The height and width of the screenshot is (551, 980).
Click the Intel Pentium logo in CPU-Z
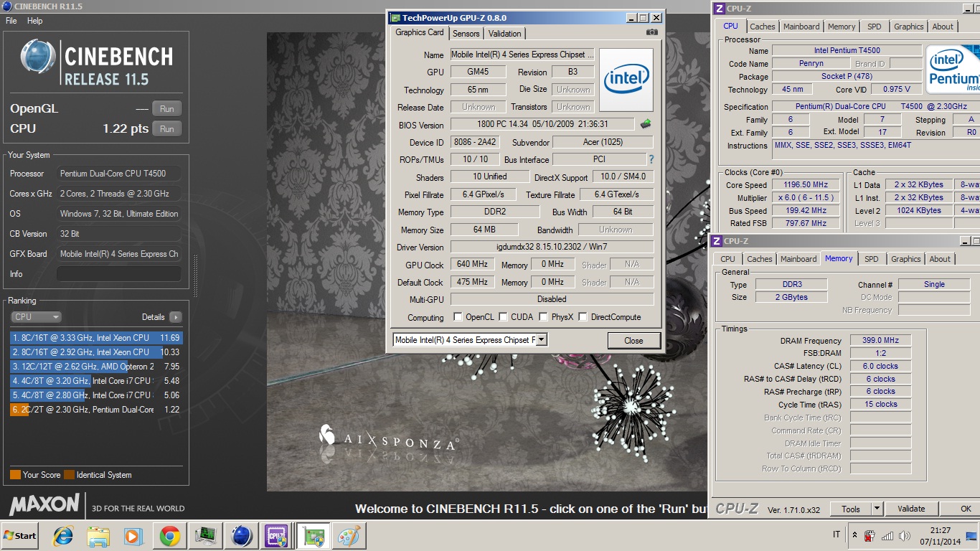pos(953,70)
